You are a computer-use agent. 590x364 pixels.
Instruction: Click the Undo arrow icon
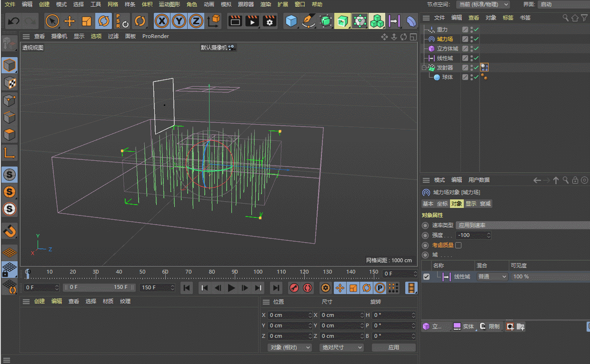point(14,21)
